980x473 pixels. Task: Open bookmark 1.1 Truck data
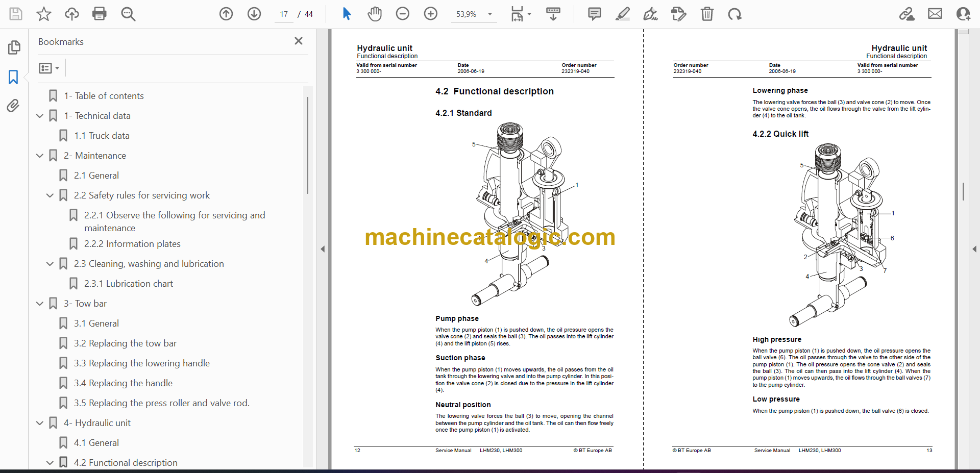[102, 136]
